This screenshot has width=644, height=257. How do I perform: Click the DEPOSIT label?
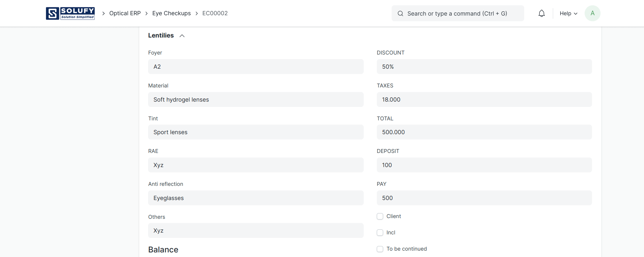pos(388,151)
